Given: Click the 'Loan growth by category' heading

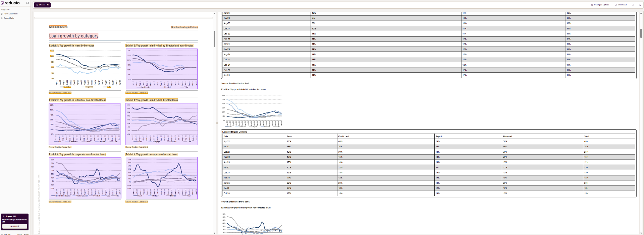Looking at the screenshot, I should (x=74, y=36).
